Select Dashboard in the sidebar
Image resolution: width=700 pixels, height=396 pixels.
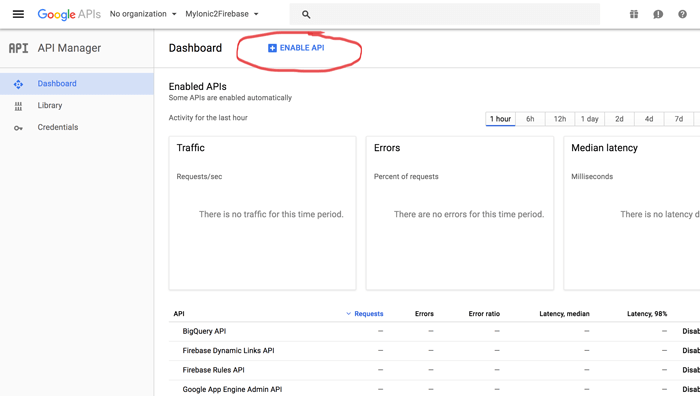click(77, 84)
